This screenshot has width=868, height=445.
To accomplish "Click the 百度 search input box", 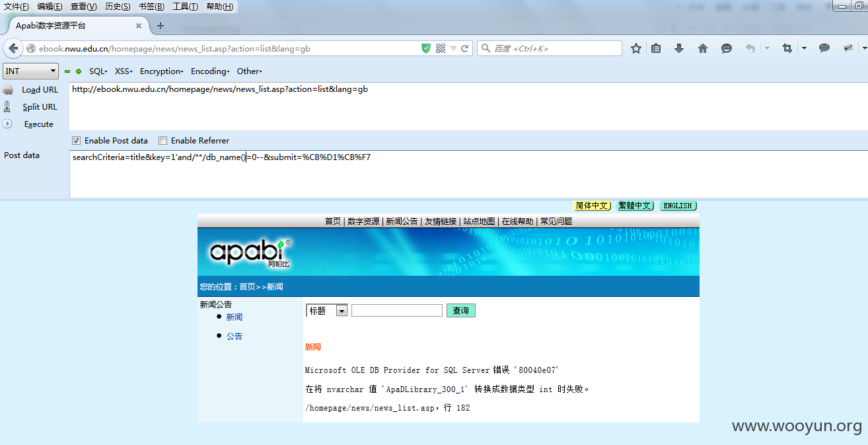I will tap(549, 48).
